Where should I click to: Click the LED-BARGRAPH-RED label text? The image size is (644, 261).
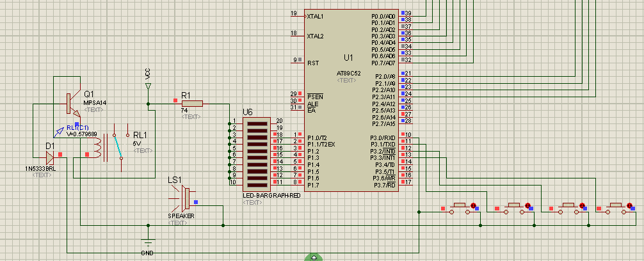(x=271, y=195)
